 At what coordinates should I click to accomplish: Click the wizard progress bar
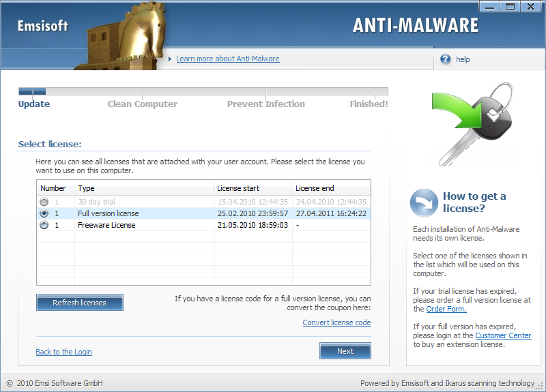pyautogui.click(x=203, y=91)
